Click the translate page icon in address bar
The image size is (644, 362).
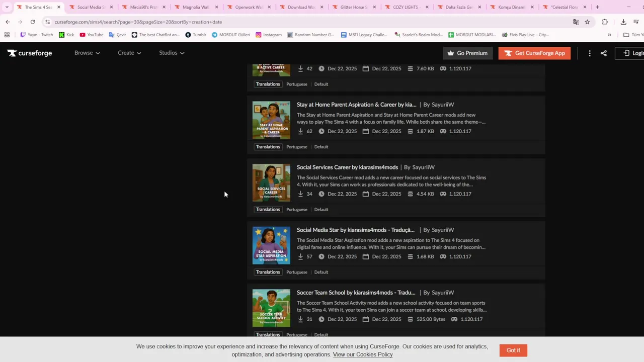coord(576,22)
